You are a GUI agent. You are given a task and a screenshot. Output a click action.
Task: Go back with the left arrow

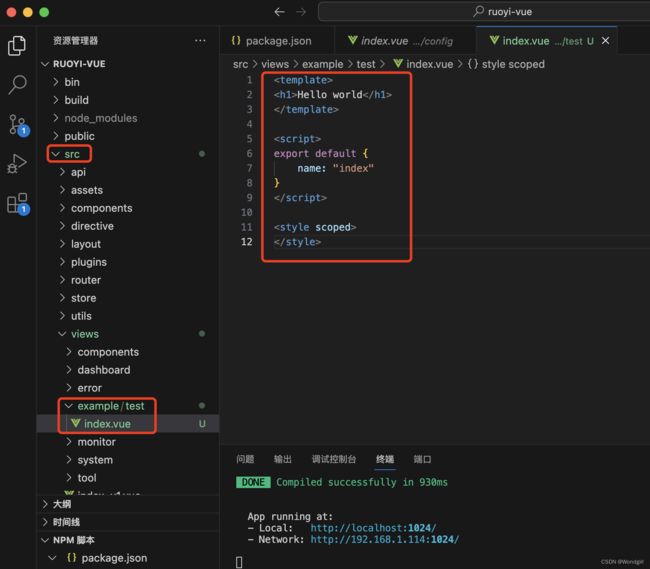click(279, 12)
